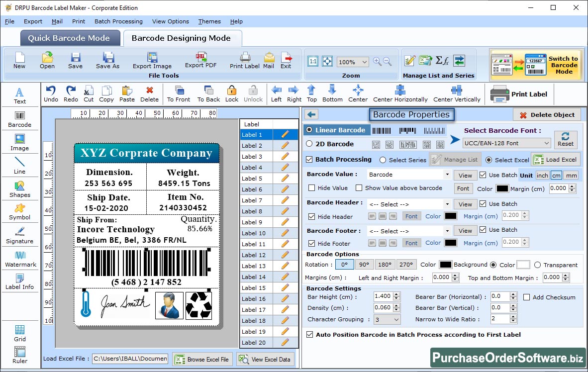588x372 pixels.
Task: Click the Barcode Value color swatch
Action: (x=502, y=188)
